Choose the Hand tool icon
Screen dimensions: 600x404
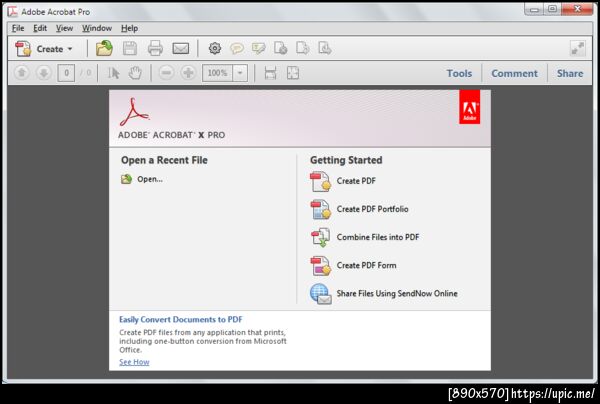pyautogui.click(x=135, y=73)
